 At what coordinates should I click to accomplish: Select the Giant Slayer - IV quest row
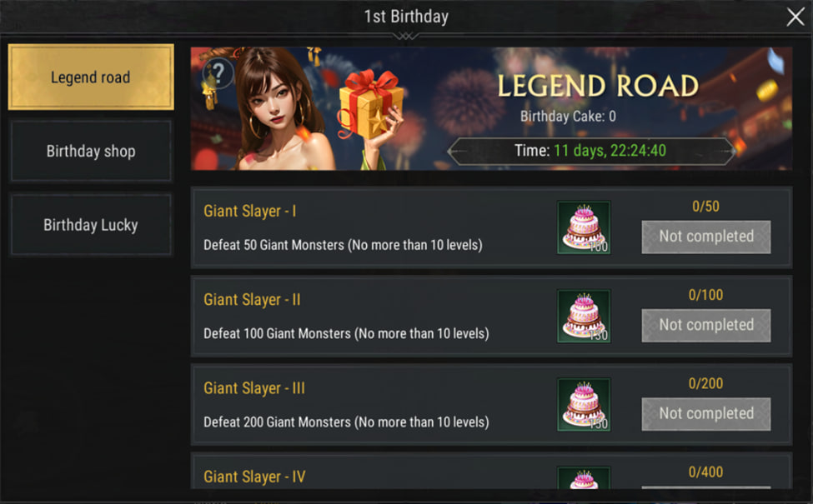[491, 472]
